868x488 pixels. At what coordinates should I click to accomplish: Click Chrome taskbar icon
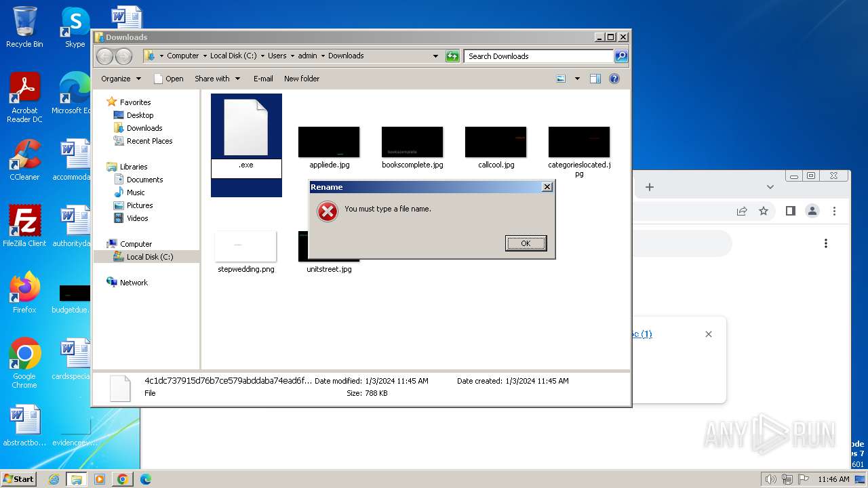pyautogui.click(x=122, y=479)
